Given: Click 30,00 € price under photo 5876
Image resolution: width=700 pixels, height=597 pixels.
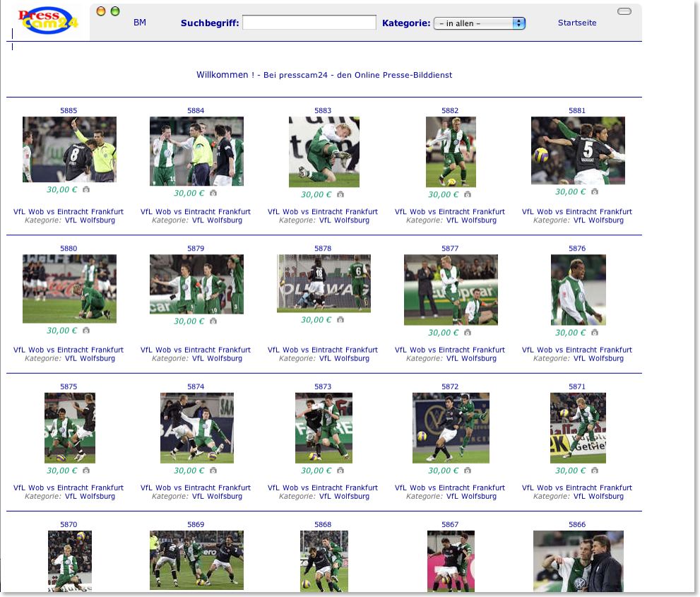Looking at the screenshot, I should click(x=570, y=333).
